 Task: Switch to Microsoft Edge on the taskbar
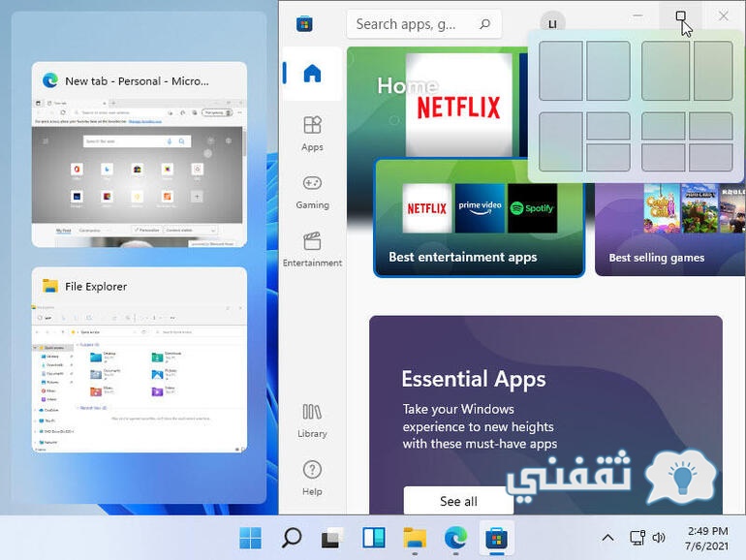tap(455, 538)
